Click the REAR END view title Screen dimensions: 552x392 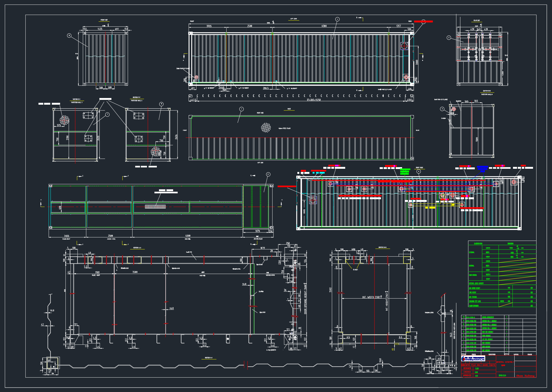(x=477, y=20)
